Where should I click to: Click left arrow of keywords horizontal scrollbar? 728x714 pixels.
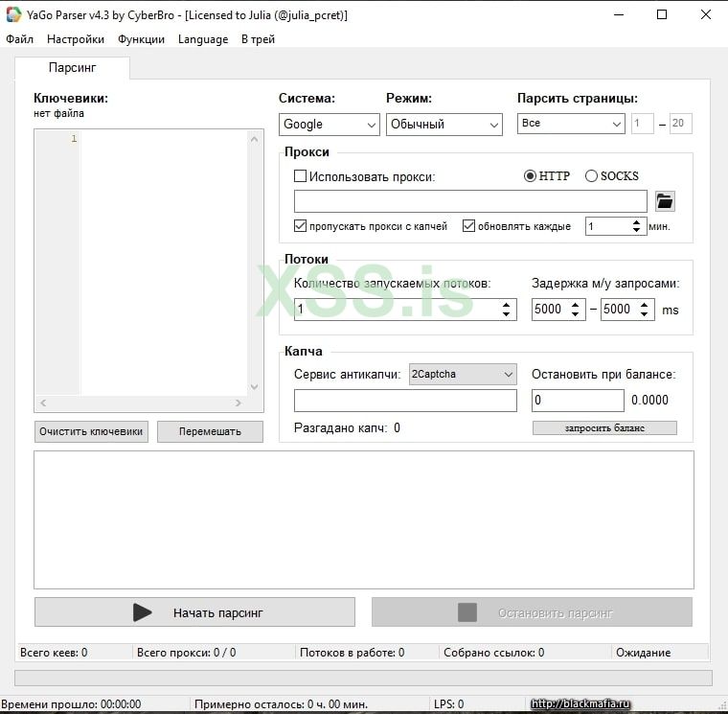43,403
